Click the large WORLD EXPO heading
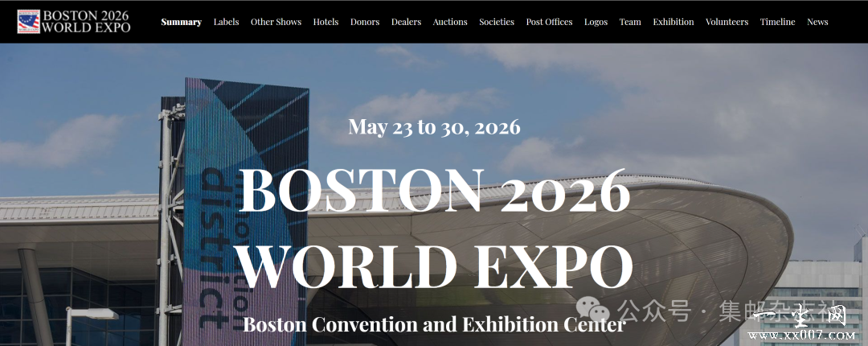This screenshot has width=868, height=346. click(434, 265)
